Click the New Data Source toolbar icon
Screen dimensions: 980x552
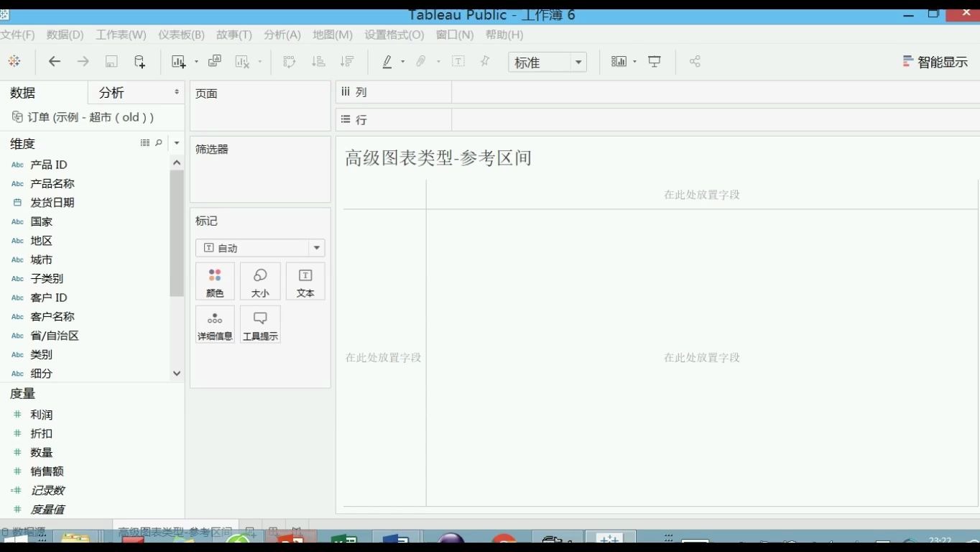click(x=141, y=62)
